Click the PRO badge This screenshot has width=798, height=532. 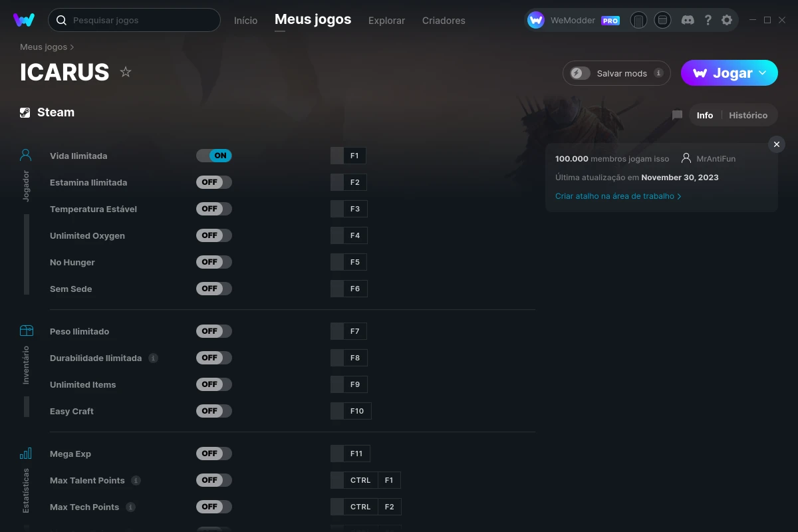[x=610, y=21]
